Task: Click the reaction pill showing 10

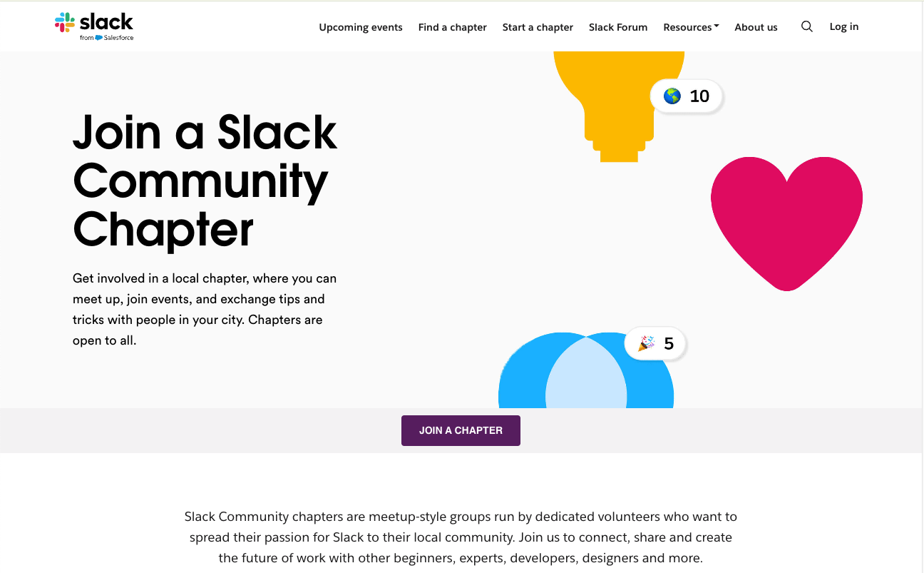Action: pos(687,96)
